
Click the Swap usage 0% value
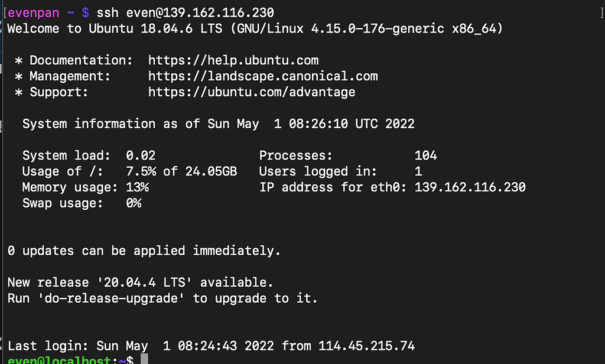[x=134, y=203]
